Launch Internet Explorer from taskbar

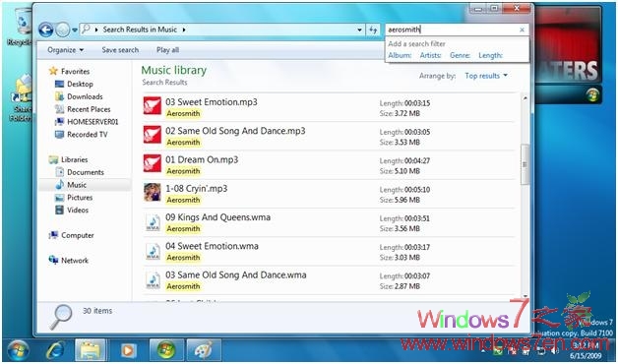click(x=56, y=350)
